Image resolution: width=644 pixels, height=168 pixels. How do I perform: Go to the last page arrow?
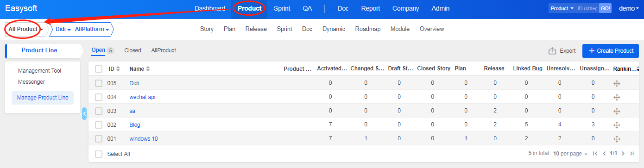632,153
